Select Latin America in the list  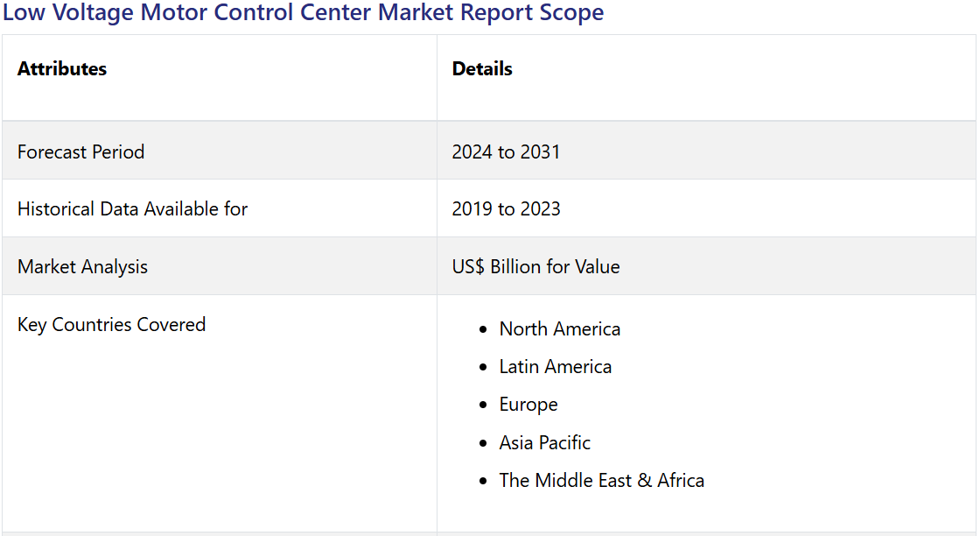pyautogui.click(x=555, y=367)
